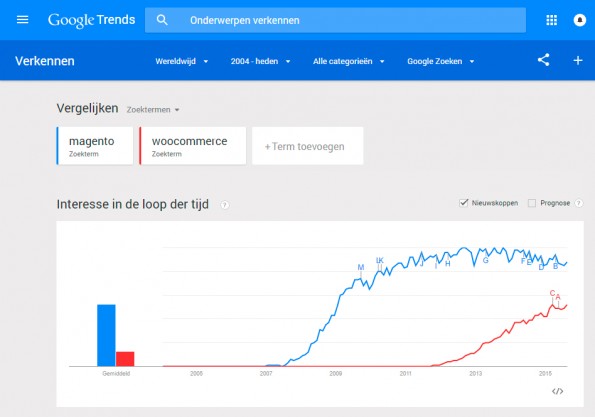Click the search magnifier icon

click(x=162, y=20)
